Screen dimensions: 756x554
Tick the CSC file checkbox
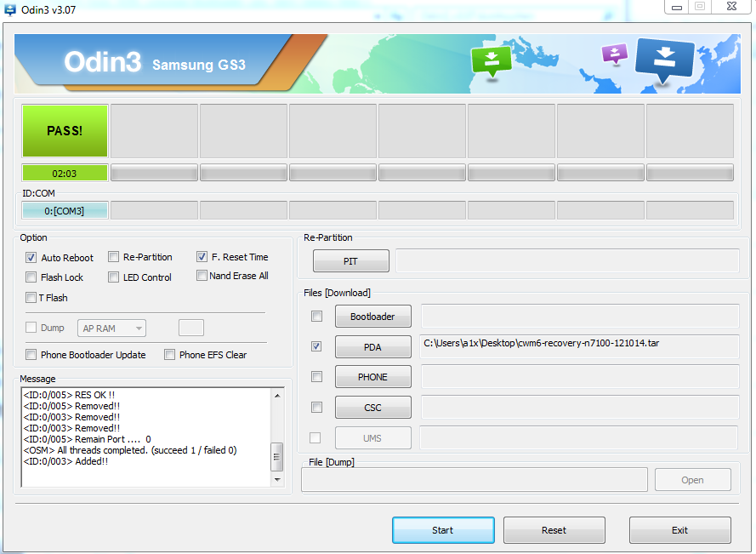click(316, 408)
